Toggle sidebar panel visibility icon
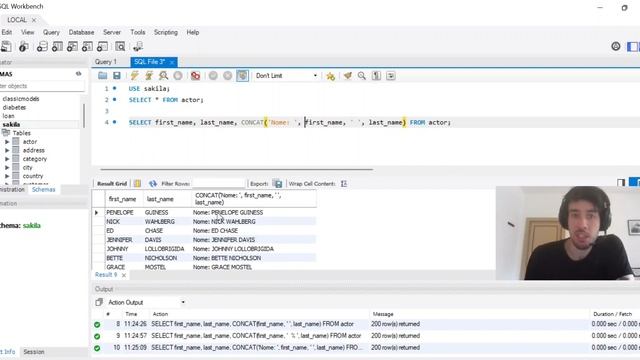Viewport: 640px width, 360px height. click(632, 47)
